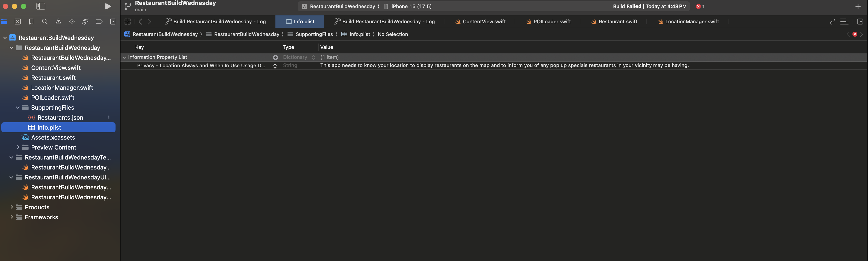Click the Run (play) button
The width and height of the screenshot is (868, 261).
[108, 6]
